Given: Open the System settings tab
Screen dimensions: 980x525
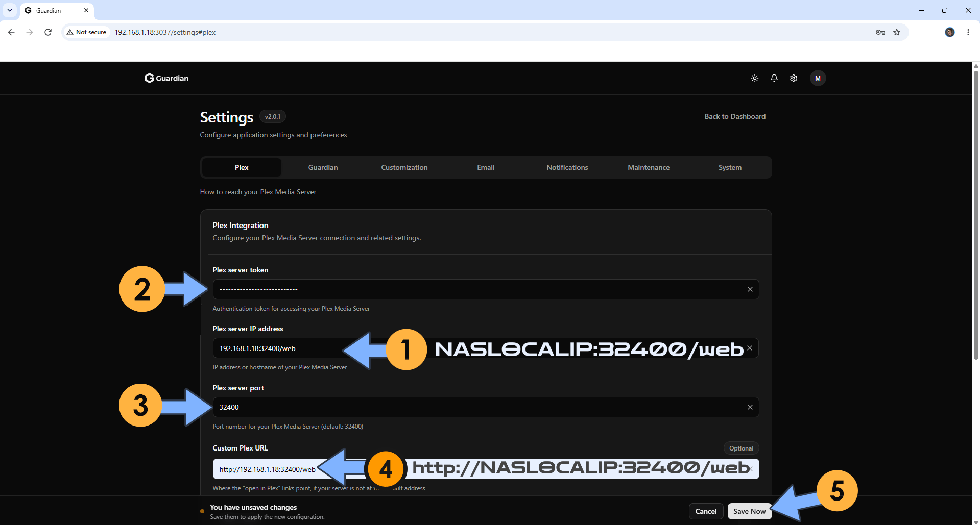Looking at the screenshot, I should 730,167.
